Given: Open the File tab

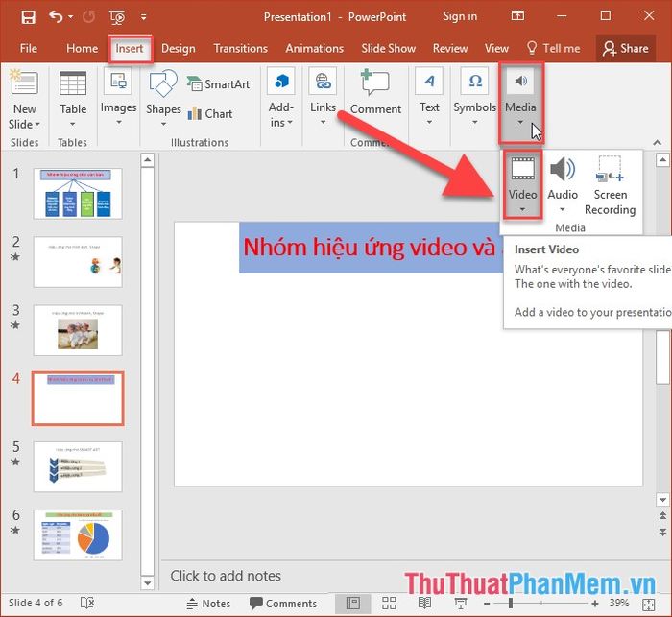Looking at the screenshot, I should pos(28,48).
